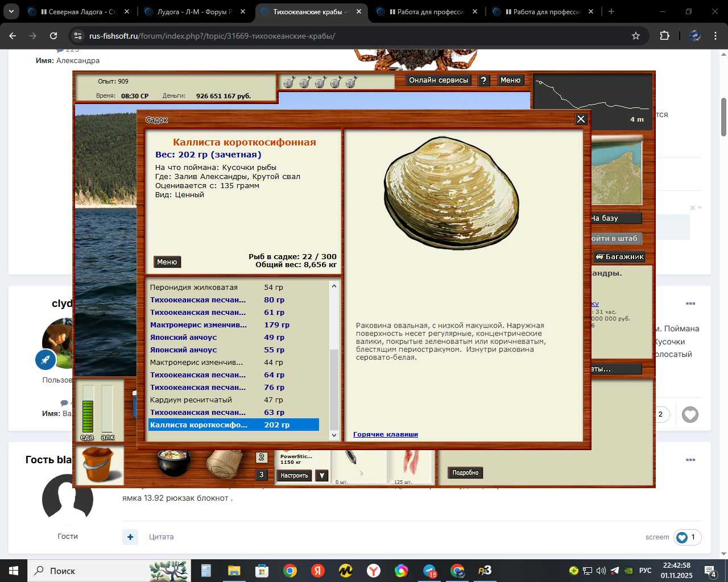Screen dimensions: 728x582
Task: Open the Онлайн сервисы menu
Action: coord(439,81)
